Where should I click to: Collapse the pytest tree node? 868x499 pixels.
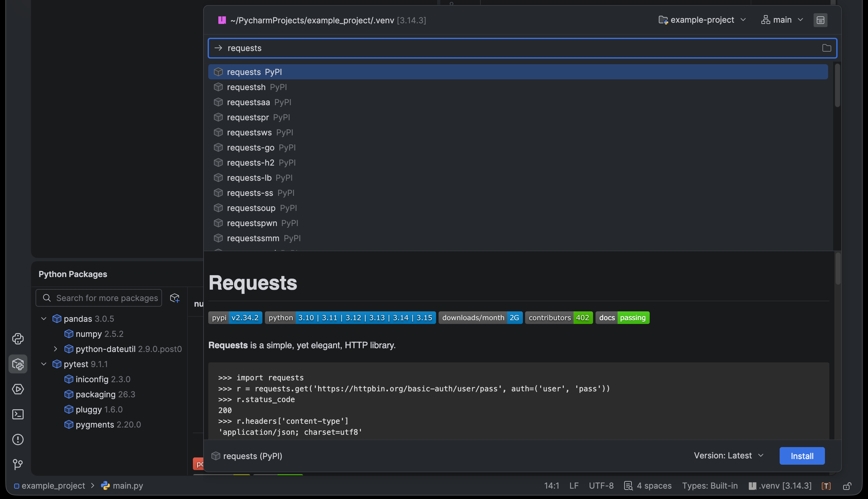pos(44,364)
